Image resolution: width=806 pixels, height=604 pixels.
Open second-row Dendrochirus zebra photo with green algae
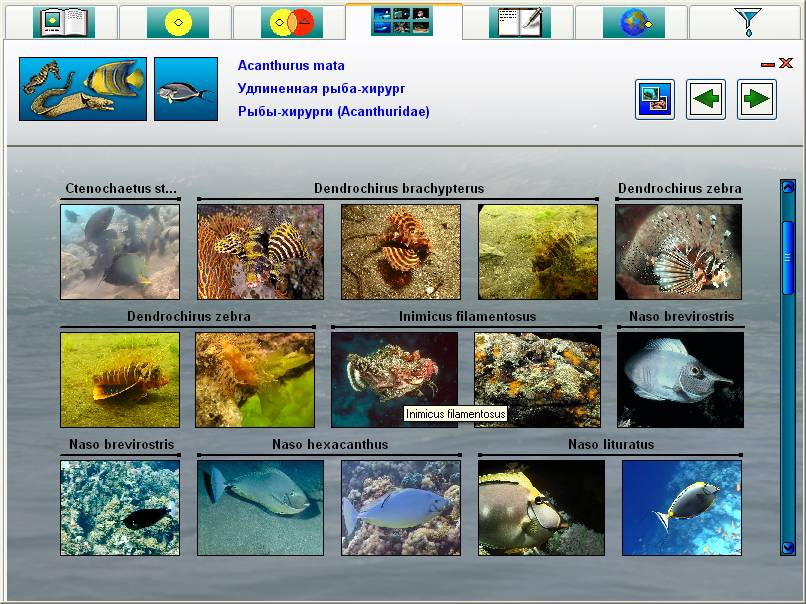point(255,380)
